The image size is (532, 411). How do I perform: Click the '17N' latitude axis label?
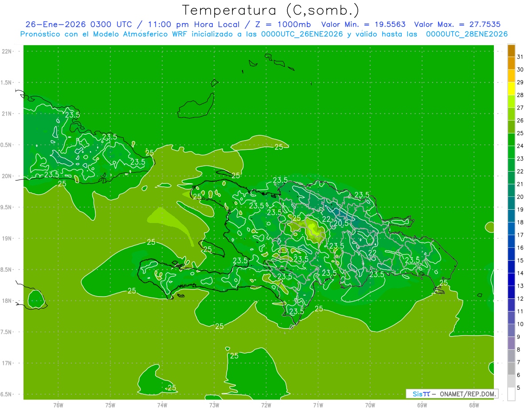[7, 363]
